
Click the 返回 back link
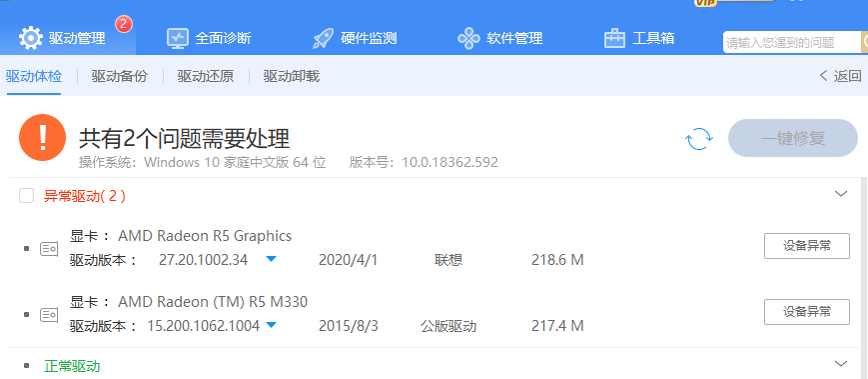[840, 76]
